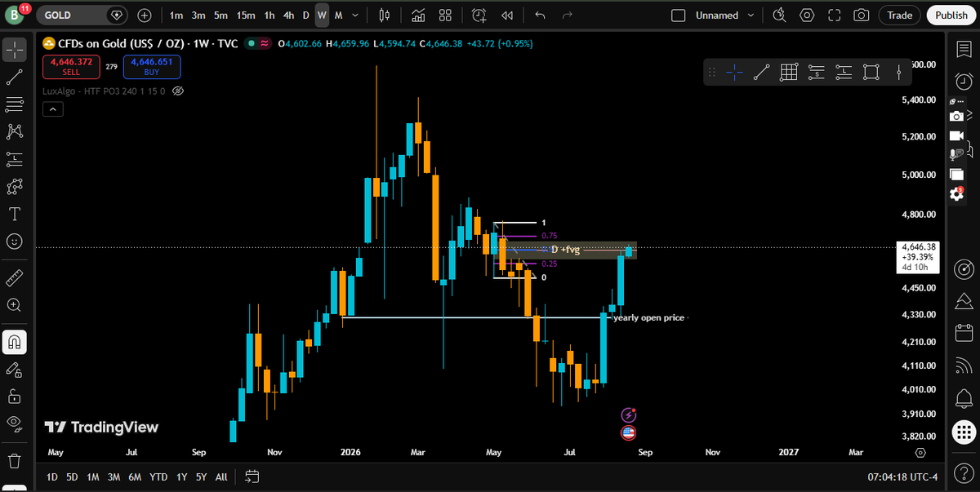
Task: Toggle hide all drawings eye icon
Action: point(14,423)
